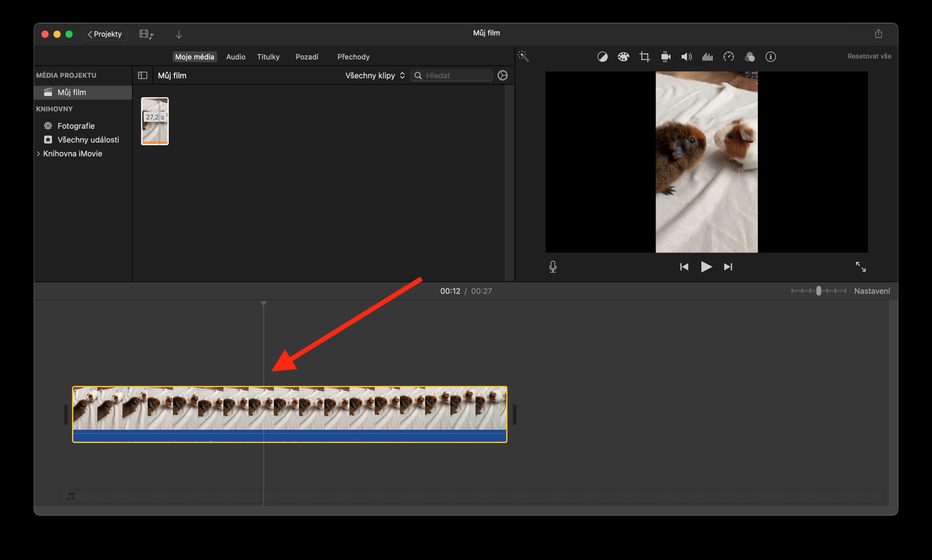This screenshot has height=560, width=932.
Task: Toggle fullscreen preview of the viewer
Action: click(861, 267)
